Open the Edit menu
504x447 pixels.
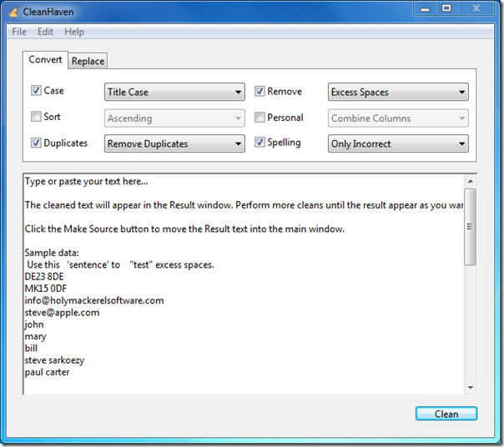pyautogui.click(x=45, y=32)
